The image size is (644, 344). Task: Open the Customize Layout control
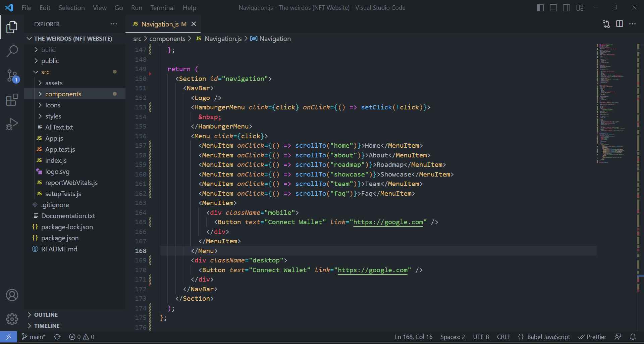coord(580,7)
